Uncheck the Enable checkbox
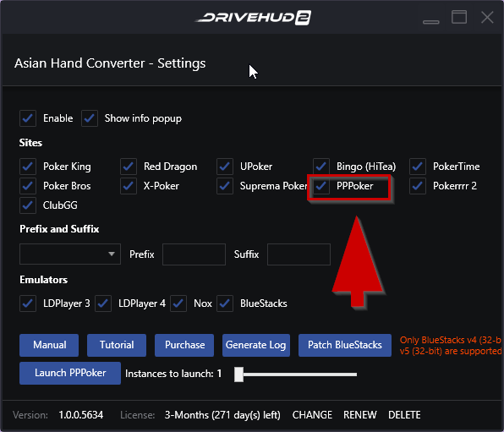Image resolution: width=504 pixels, height=432 pixels. click(28, 118)
